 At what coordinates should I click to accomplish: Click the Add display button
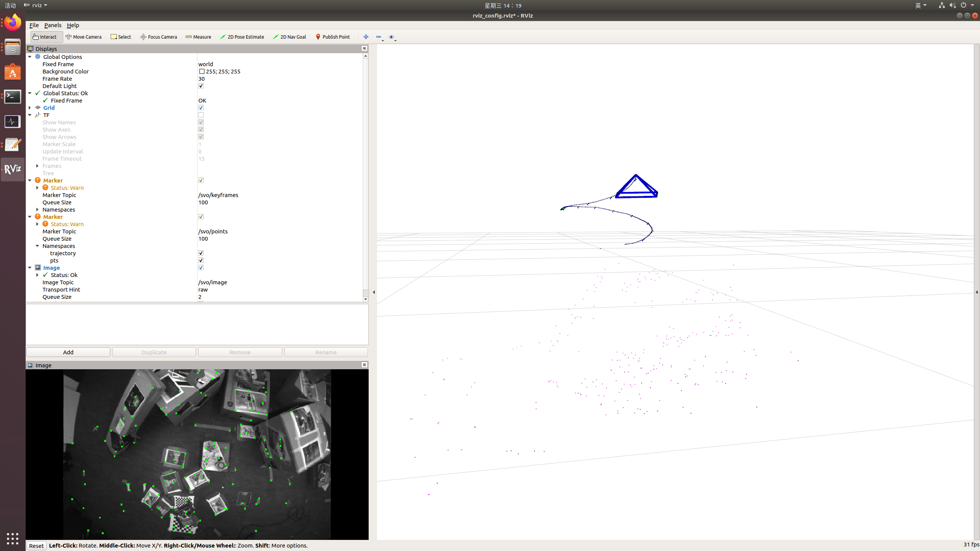[x=68, y=352]
